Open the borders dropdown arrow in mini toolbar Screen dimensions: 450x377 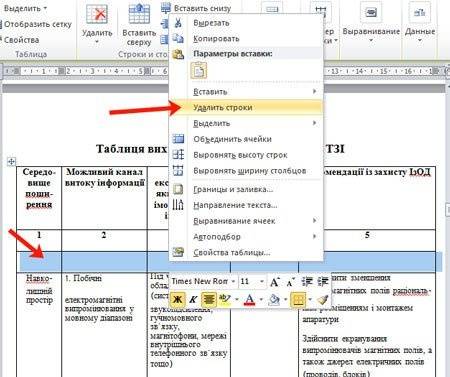[310, 299]
